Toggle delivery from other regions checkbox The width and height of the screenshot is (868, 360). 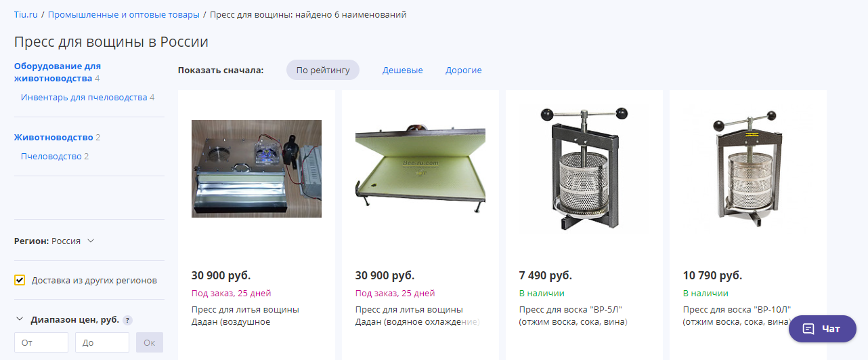(20, 280)
